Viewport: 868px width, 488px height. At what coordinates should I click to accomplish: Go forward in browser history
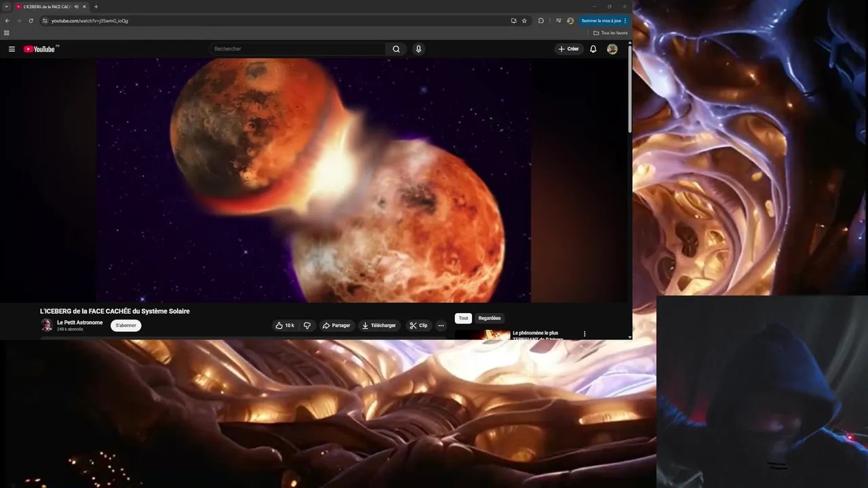tap(19, 21)
